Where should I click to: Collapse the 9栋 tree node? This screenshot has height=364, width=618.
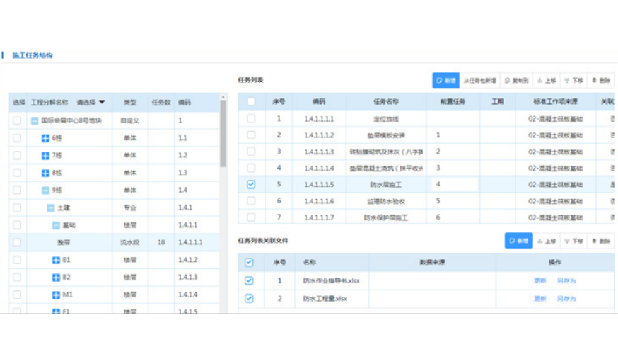pyautogui.click(x=45, y=190)
